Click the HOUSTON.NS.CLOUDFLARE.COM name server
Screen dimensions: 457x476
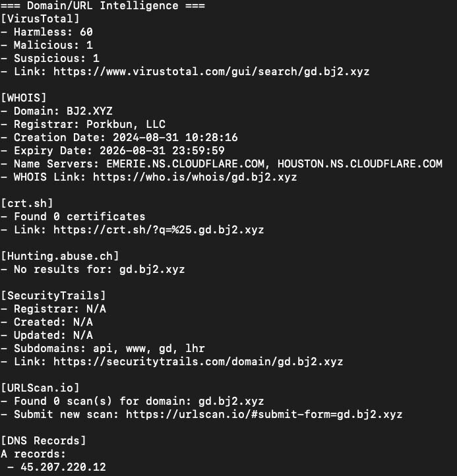(359, 164)
